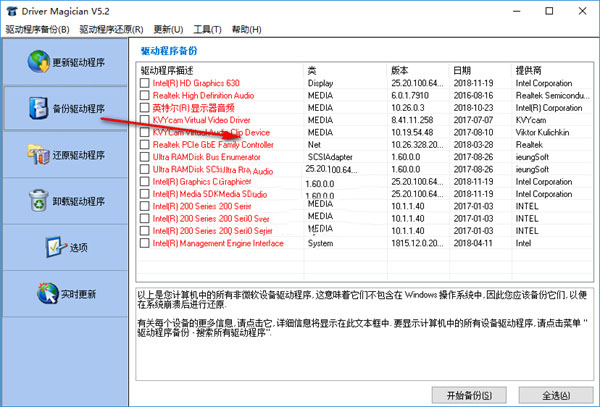Screen dimensions: 600x407
Task: Click the 提供商 column header
Action: point(530,70)
